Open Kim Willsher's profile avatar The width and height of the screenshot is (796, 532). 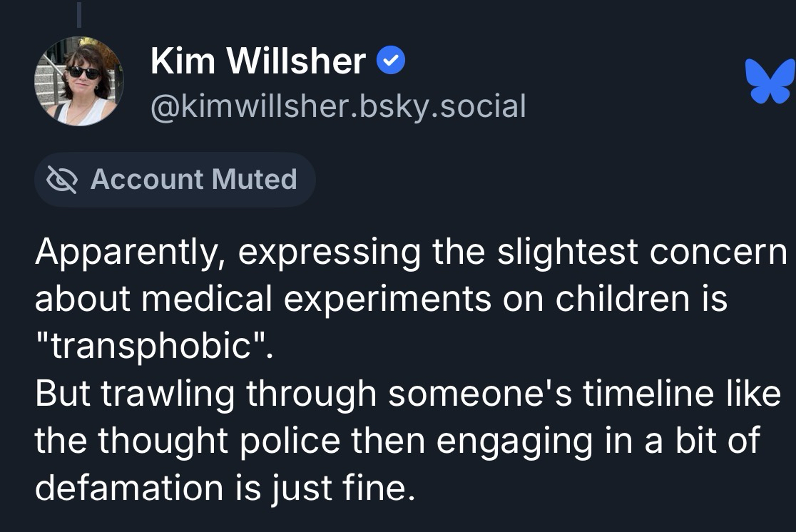click(x=78, y=81)
